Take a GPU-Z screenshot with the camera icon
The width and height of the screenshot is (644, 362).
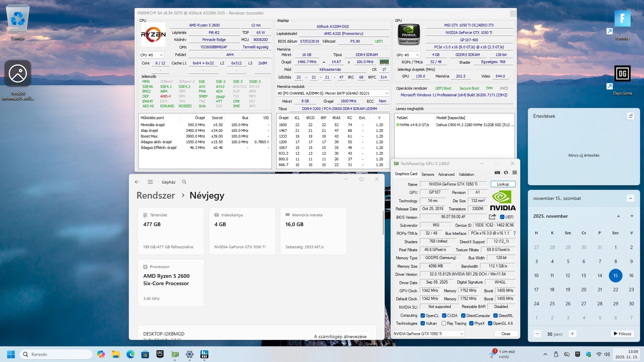pos(497,172)
